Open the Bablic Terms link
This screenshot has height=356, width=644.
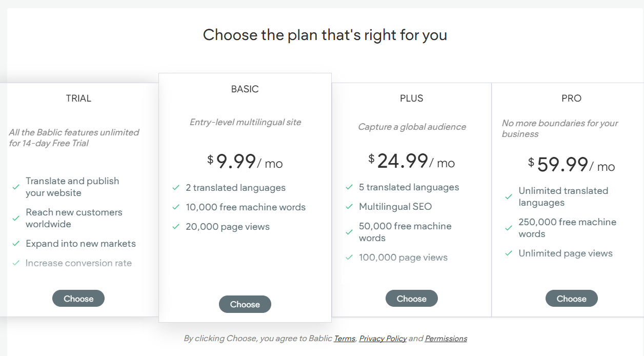click(345, 339)
